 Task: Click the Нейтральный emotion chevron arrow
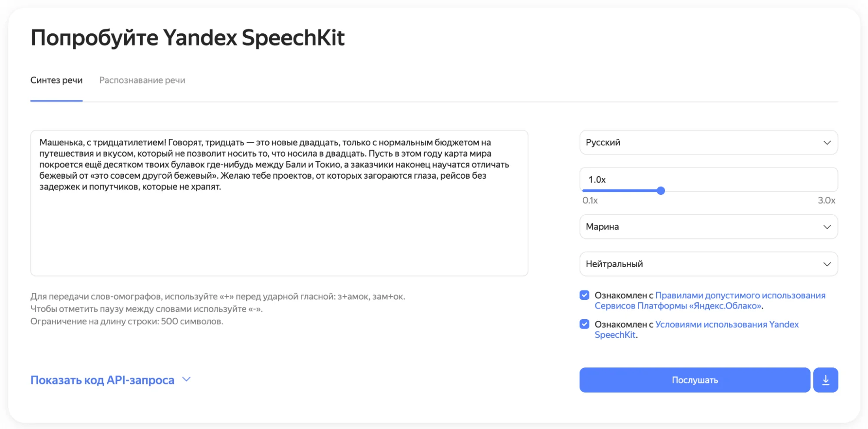click(x=827, y=264)
